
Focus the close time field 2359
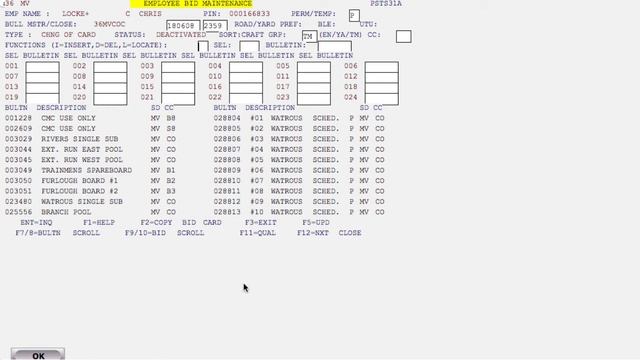coord(215,25)
